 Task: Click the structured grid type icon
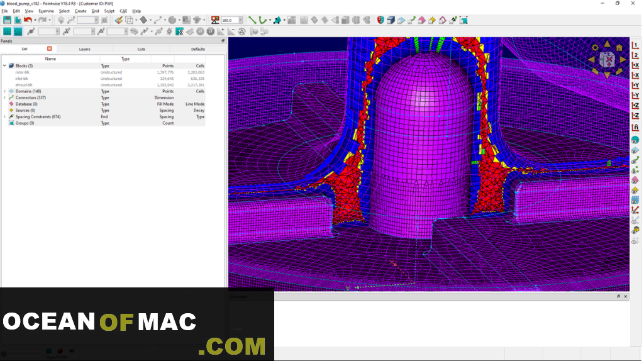coord(7,31)
